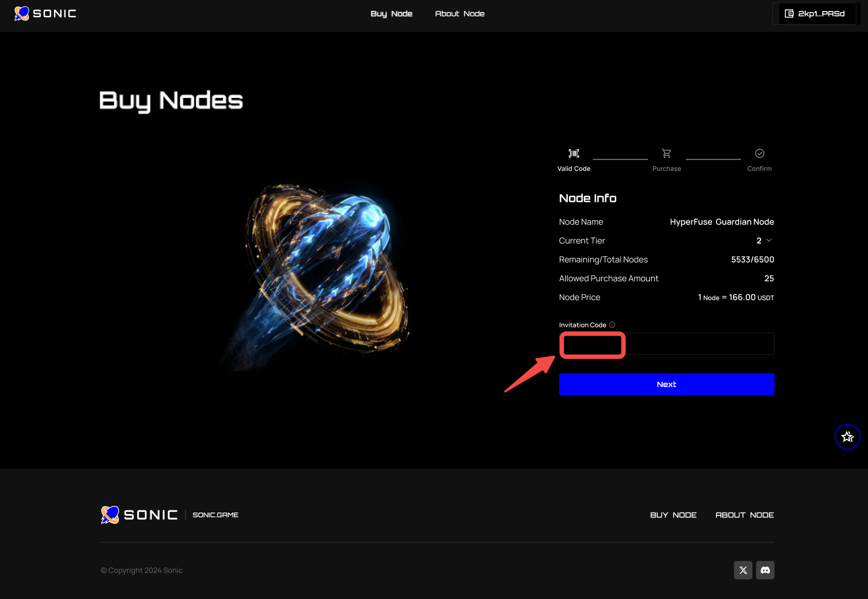Click the Sonic logo in the footer
The height and width of the screenshot is (599, 868).
click(x=139, y=515)
